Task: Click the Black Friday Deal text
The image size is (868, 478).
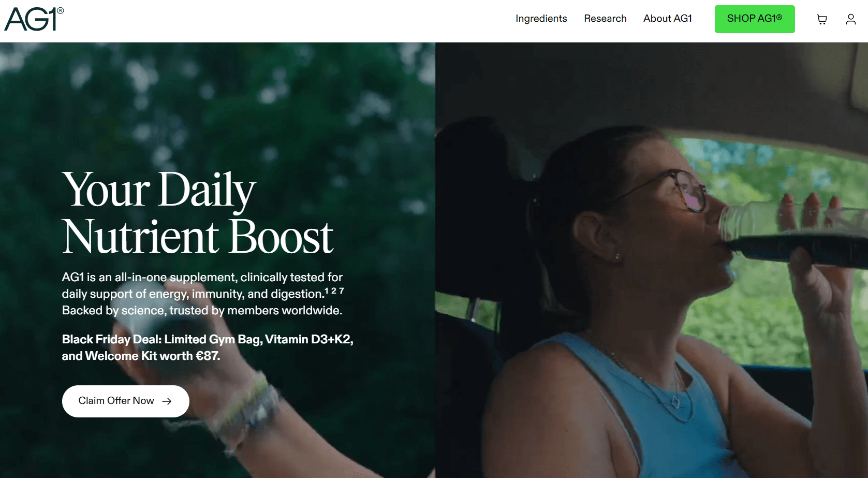Action: click(x=208, y=347)
